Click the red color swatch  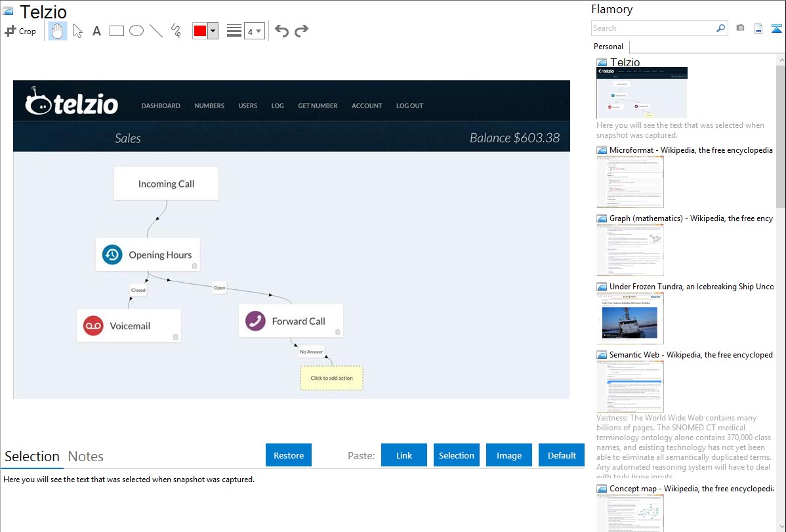point(200,31)
